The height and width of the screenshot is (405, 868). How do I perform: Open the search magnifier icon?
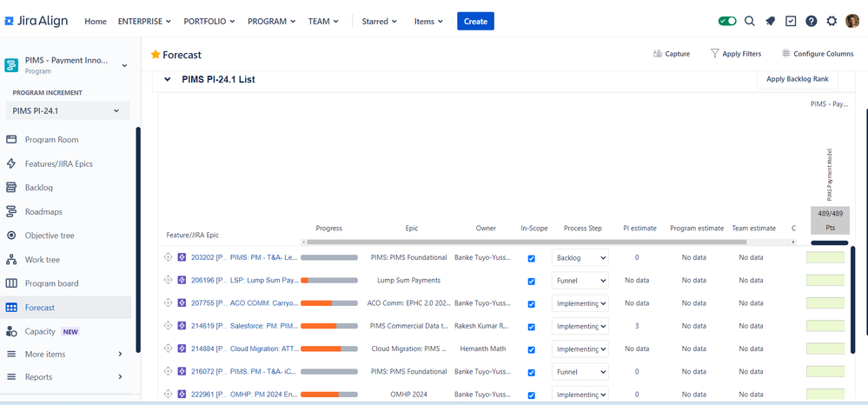749,21
